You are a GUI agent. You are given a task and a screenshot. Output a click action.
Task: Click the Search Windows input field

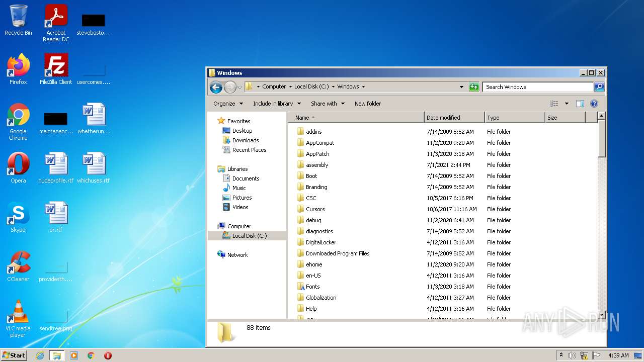click(537, 87)
